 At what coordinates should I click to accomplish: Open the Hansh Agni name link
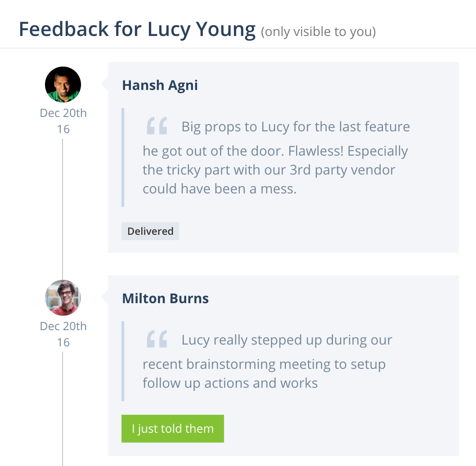pyautogui.click(x=160, y=85)
